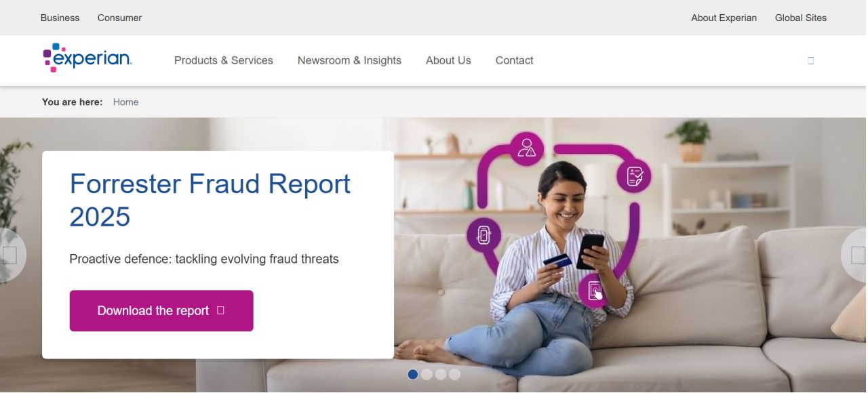Open the search icon in header
868x393 pixels.
point(810,60)
